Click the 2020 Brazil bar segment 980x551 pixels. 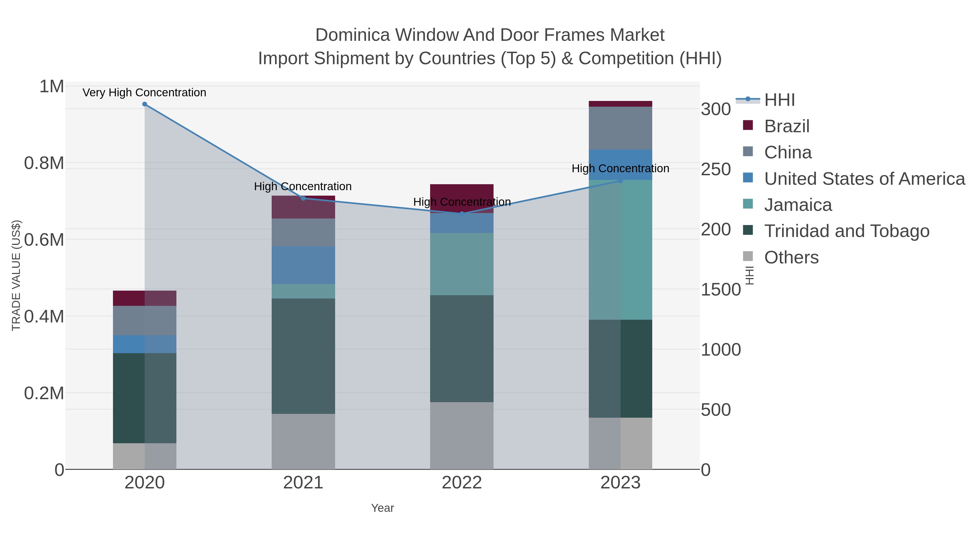[x=145, y=298]
